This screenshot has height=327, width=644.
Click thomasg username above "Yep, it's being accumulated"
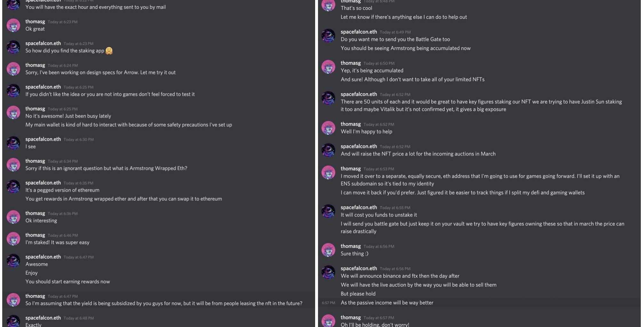pyautogui.click(x=351, y=63)
